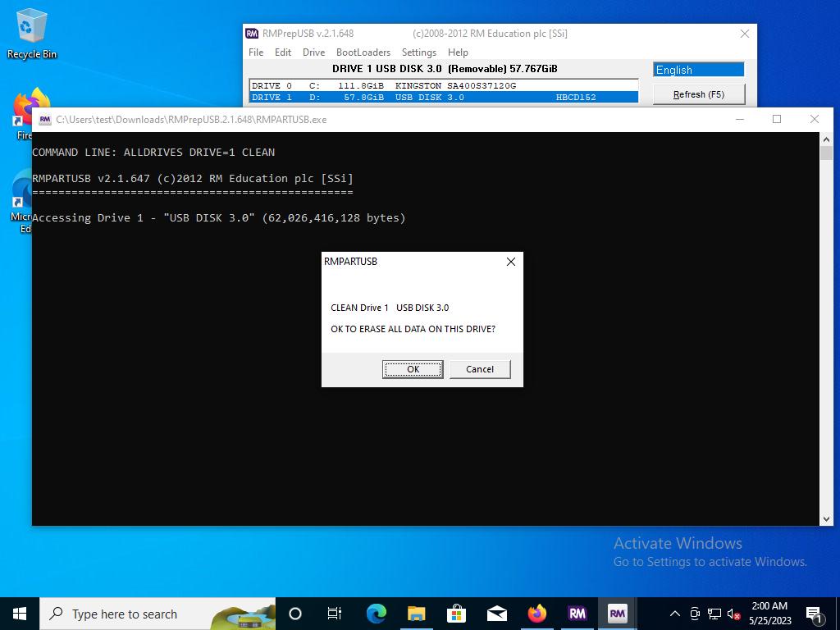Cancel the CLEAN drive dialog
The image size is (840, 630).
pos(480,369)
